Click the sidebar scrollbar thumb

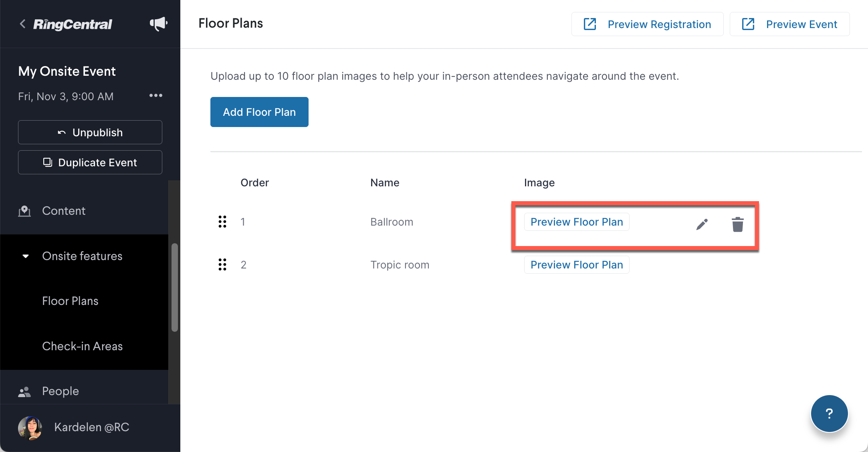click(x=175, y=287)
